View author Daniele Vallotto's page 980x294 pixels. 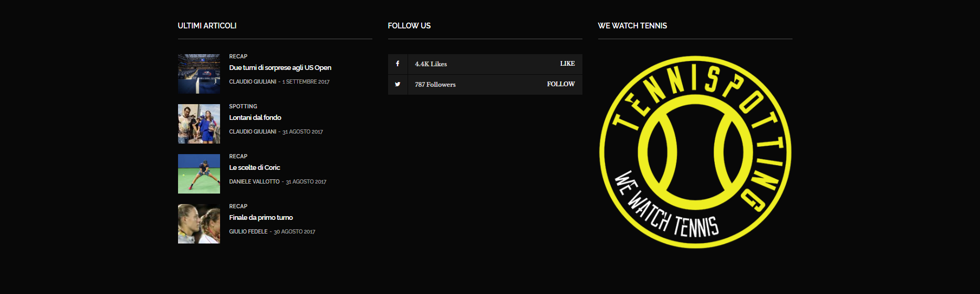254,181
